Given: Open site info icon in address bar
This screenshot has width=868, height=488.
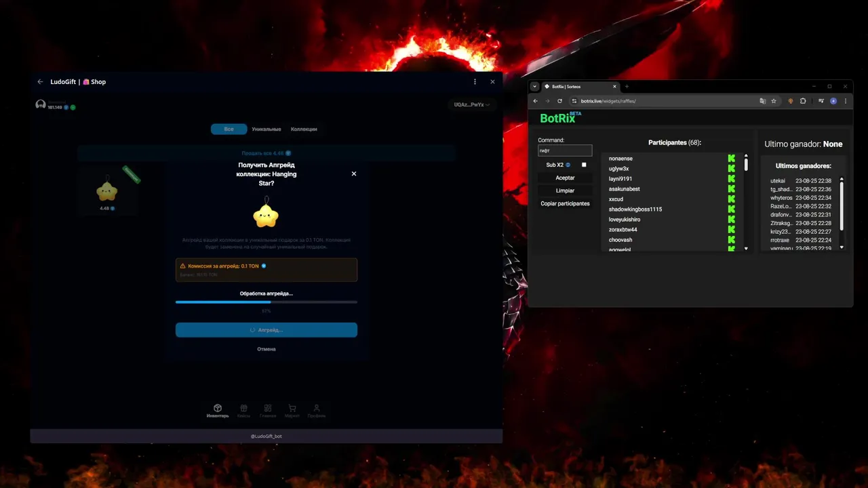Looking at the screenshot, I should (574, 101).
